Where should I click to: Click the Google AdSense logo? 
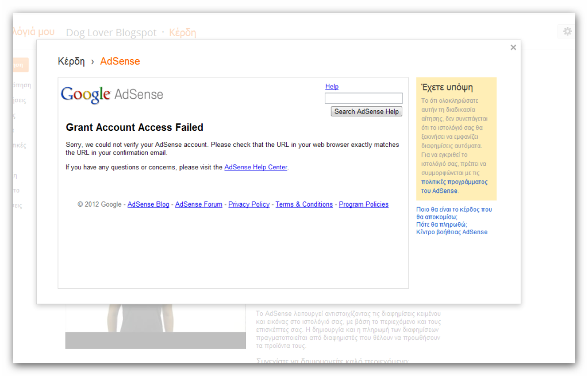tap(112, 94)
